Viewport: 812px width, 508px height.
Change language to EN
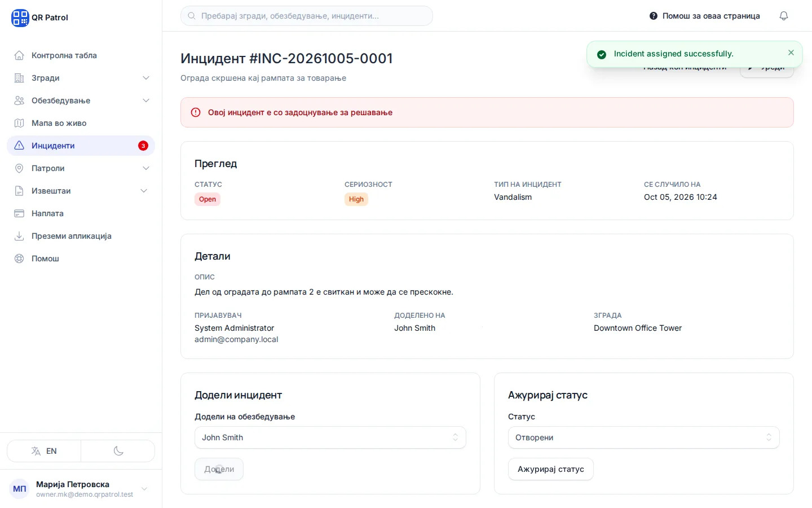pyautogui.click(x=44, y=451)
